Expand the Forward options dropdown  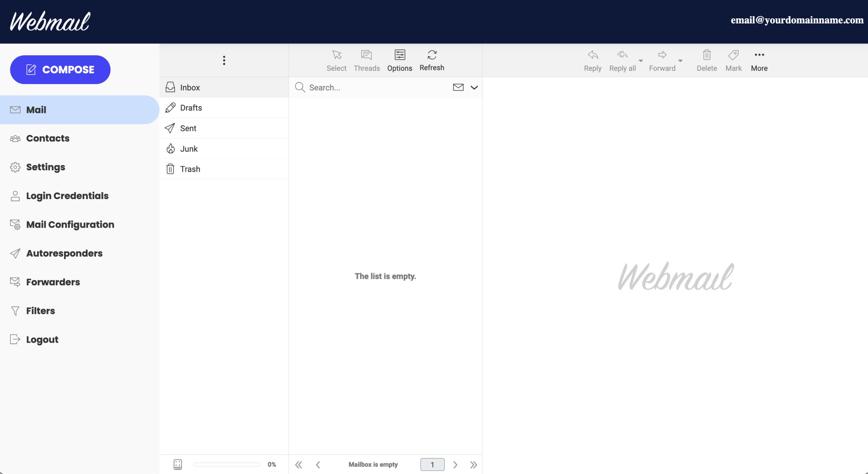681,61
